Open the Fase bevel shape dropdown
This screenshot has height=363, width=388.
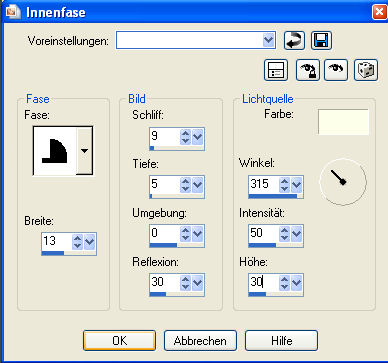(84, 151)
